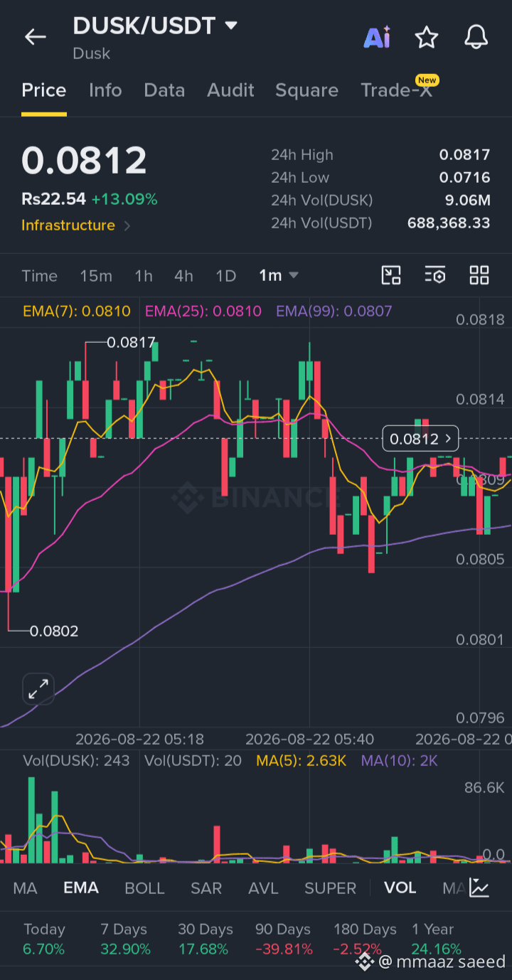Screen dimensions: 512x980
Task: Click the EMA(7): 0.0810 label
Action: [x=77, y=311]
